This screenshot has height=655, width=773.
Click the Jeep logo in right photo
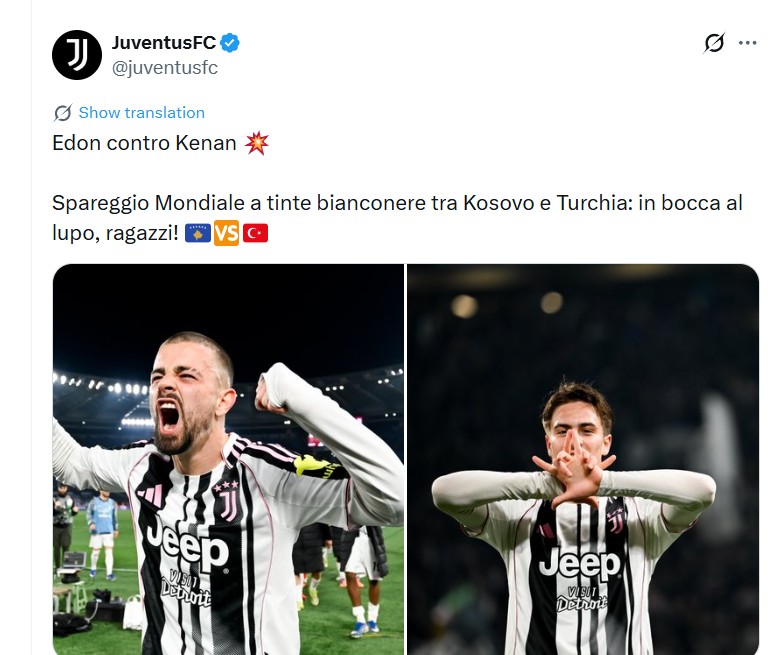[x=580, y=563]
